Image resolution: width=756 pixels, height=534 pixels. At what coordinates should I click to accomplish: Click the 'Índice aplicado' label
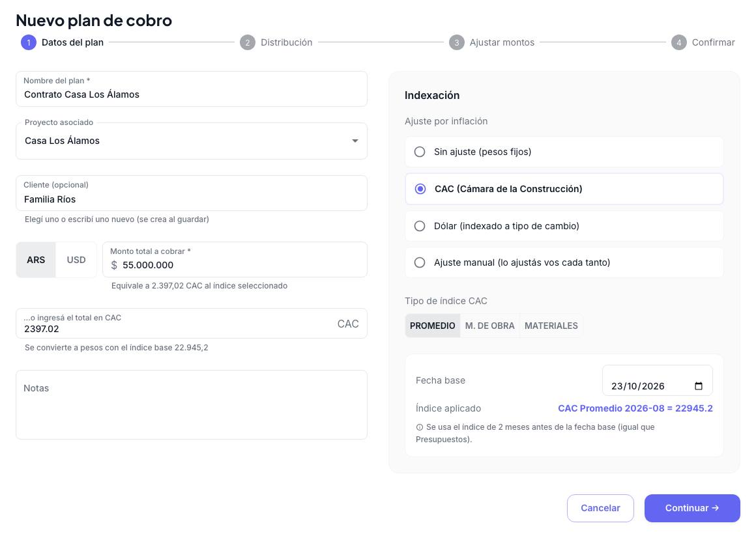[448, 408]
